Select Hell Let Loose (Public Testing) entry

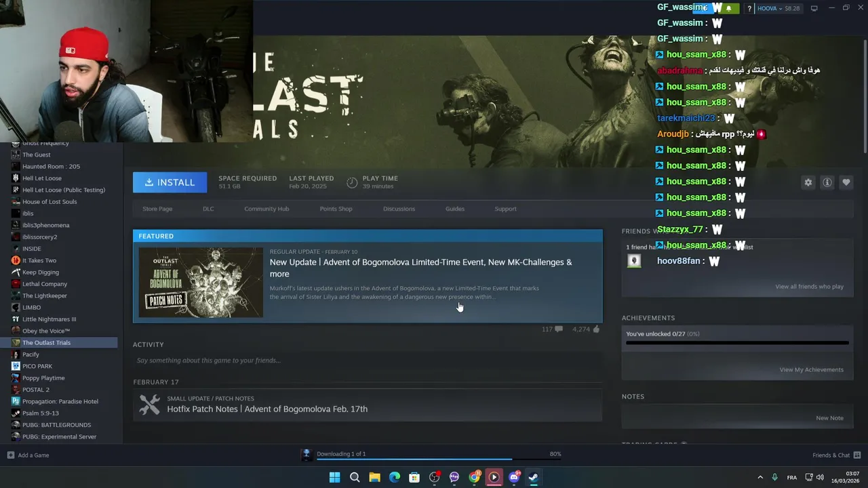(x=64, y=190)
